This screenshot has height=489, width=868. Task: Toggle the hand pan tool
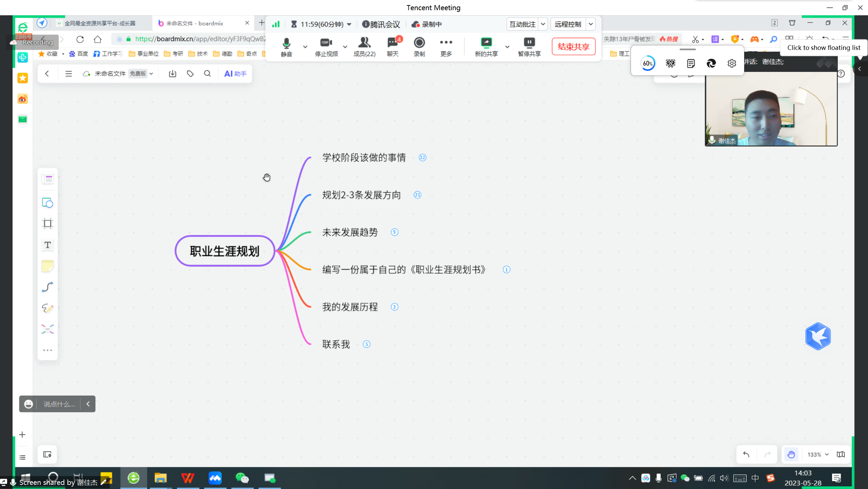pos(791,454)
